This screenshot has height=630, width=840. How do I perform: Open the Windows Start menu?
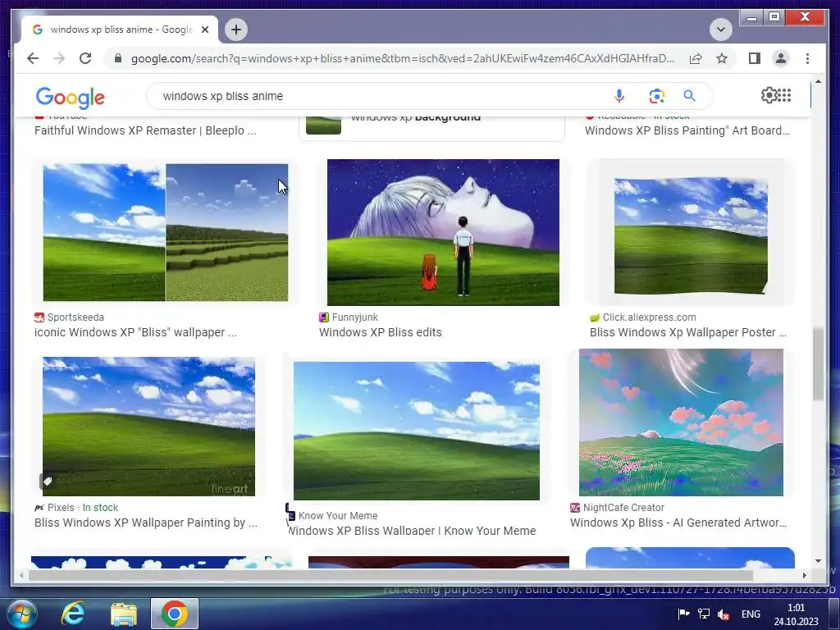point(21,614)
